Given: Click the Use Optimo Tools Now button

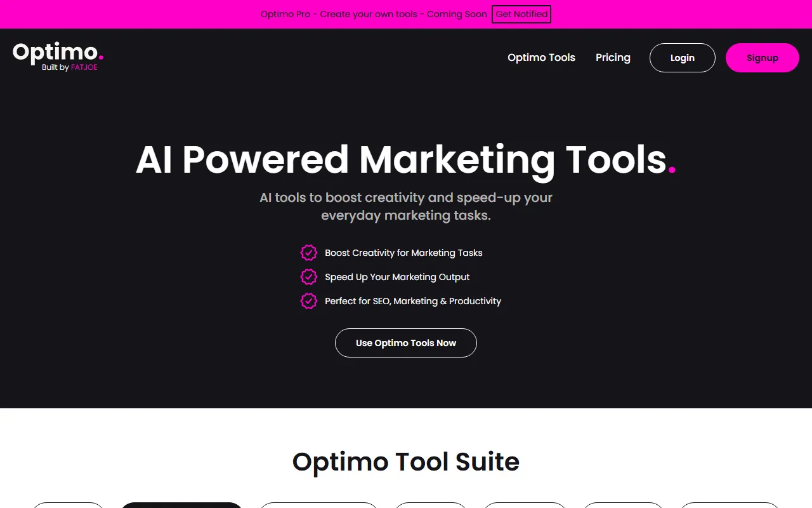Looking at the screenshot, I should [406, 343].
